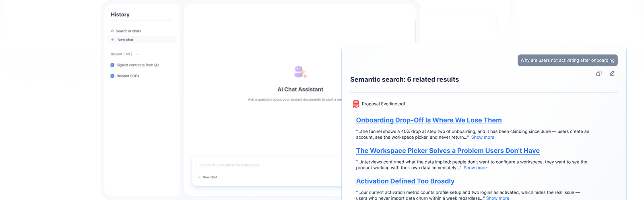644x200 pixels.
Task: Click the chat bubble icon beside Signed contracts
Action: (x=112, y=65)
